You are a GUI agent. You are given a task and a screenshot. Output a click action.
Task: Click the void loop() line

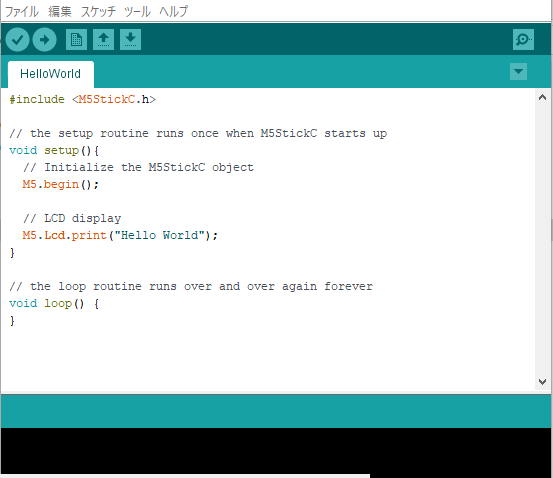[54, 304]
